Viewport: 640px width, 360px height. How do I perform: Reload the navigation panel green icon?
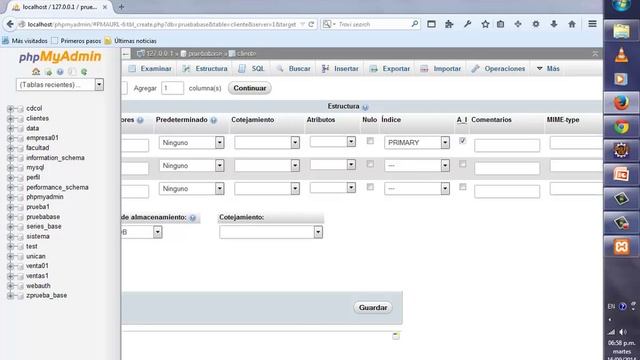84,72
